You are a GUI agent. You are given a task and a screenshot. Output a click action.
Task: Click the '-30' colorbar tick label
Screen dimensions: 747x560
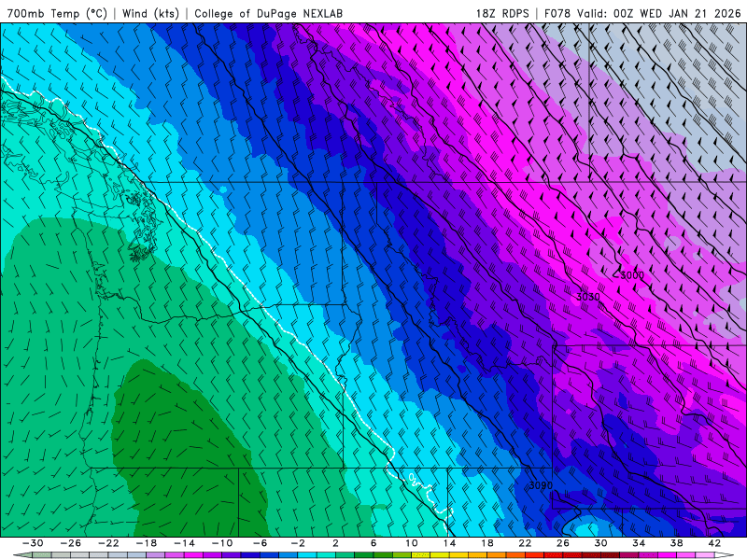[33, 543]
